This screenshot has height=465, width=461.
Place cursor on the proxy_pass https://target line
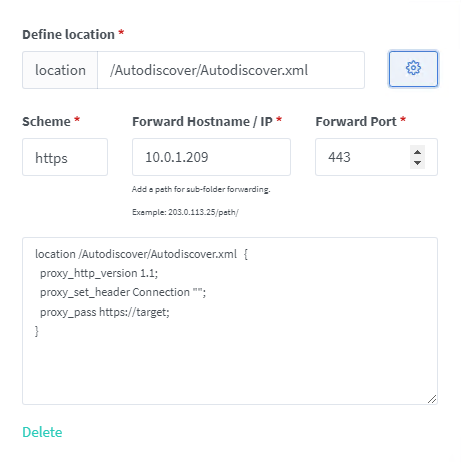pos(105,312)
